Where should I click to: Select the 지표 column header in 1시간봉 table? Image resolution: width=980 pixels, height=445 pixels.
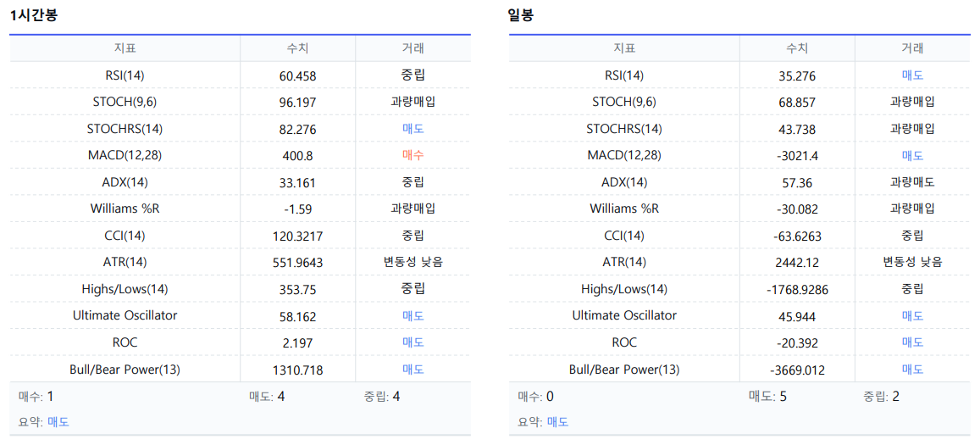tap(125, 48)
